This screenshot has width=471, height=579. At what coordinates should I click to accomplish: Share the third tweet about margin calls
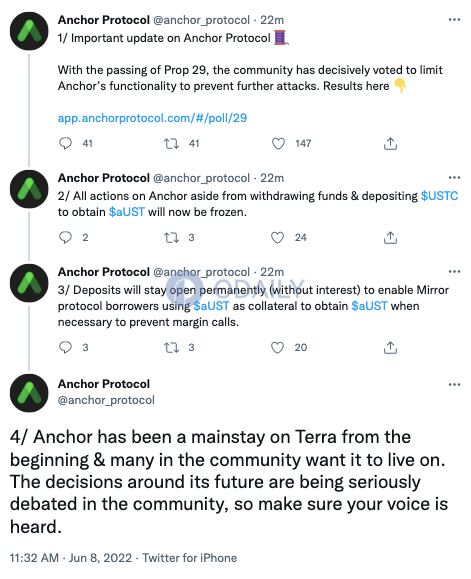390,347
